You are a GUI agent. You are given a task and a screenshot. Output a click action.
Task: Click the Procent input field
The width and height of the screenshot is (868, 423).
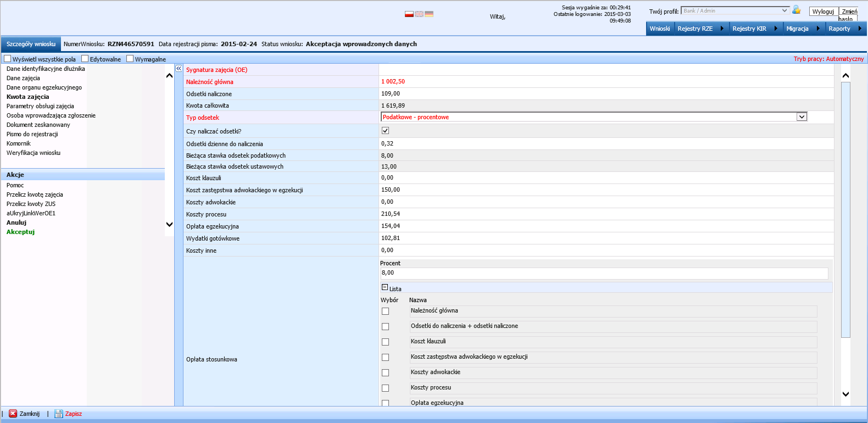(604, 273)
